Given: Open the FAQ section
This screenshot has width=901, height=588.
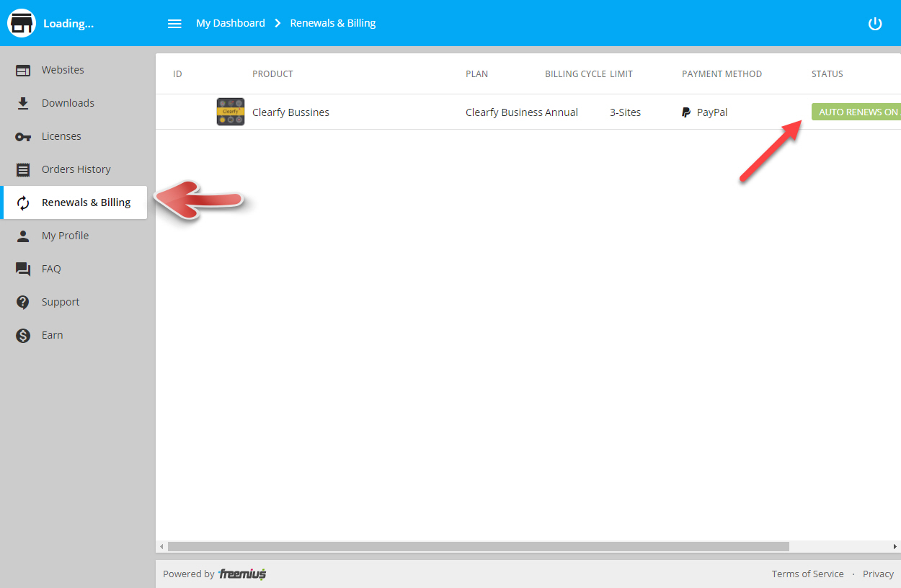Looking at the screenshot, I should 74,269.
